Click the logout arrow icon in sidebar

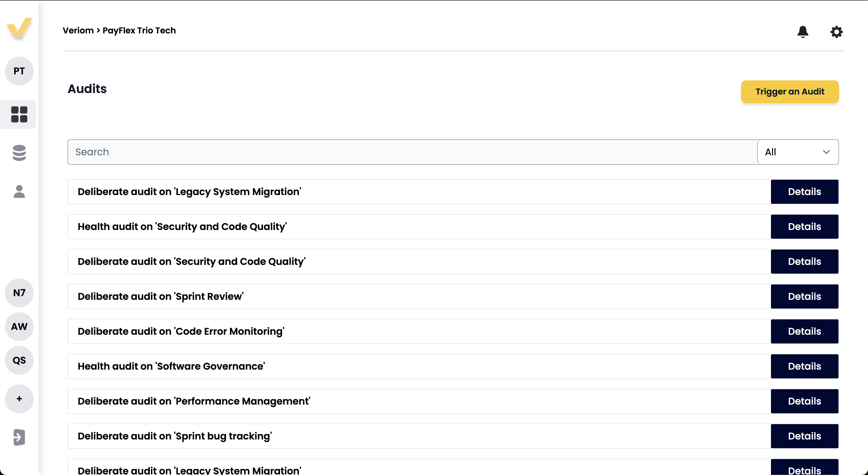coord(19,437)
